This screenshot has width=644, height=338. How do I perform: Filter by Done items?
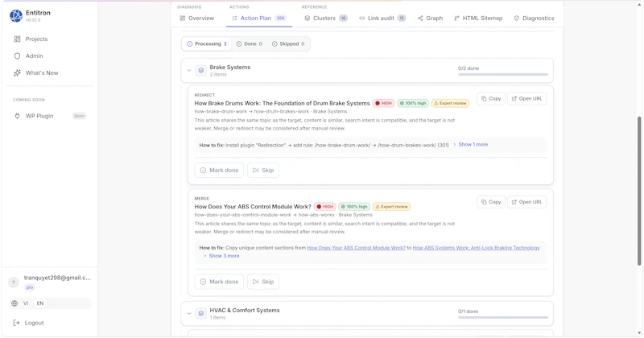(250, 44)
